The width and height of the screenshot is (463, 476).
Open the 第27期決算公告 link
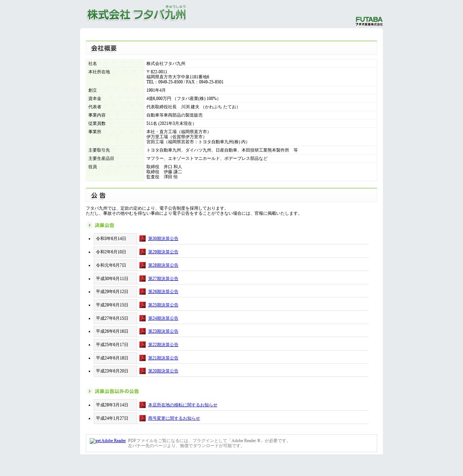[x=163, y=279]
